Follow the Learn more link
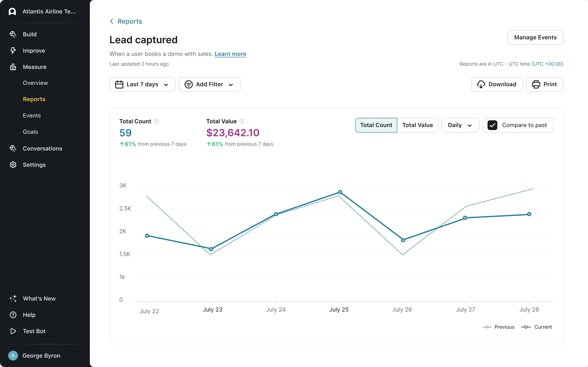The height and width of the screenshot is (367, 588). (230, 54)
